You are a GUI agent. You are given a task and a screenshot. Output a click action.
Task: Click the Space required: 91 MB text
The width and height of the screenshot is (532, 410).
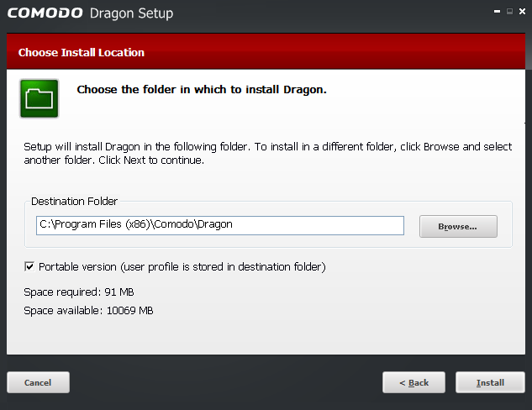point(79,292)
